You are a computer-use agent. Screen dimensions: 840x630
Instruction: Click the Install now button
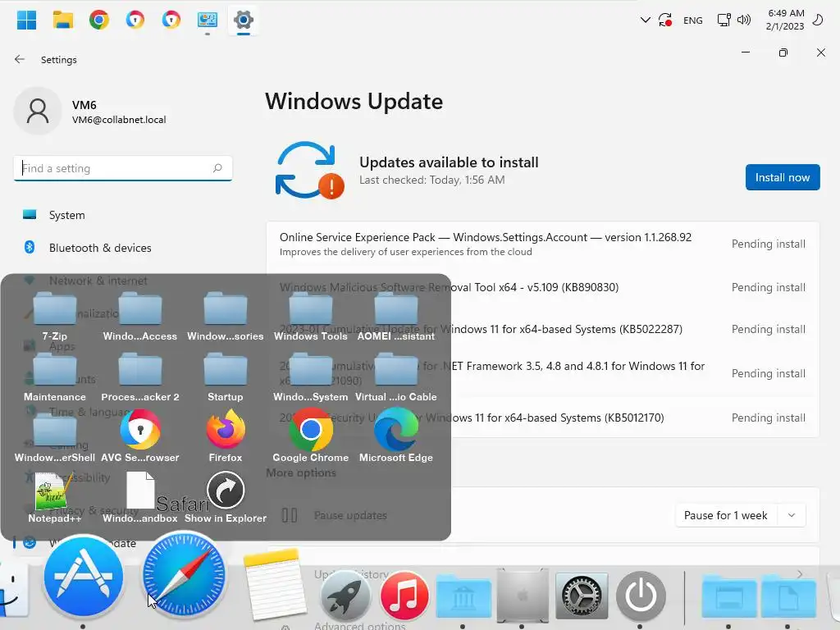[x=782, y=177]
